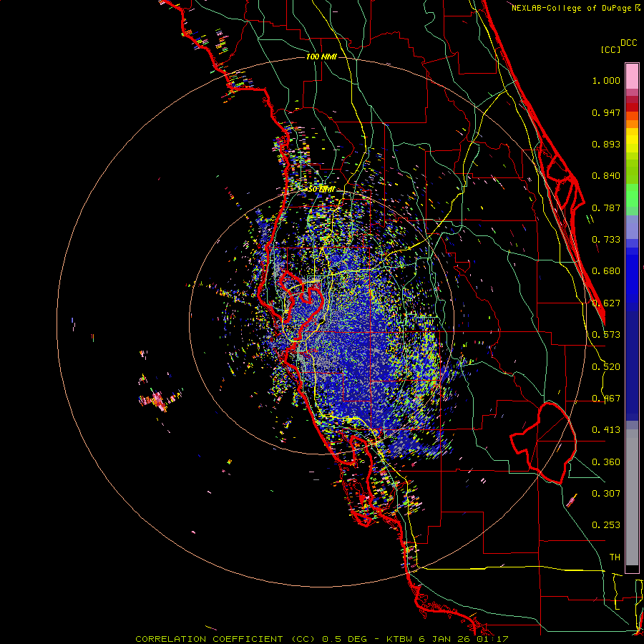Click the 0.253 color scale value

(606, 525)
